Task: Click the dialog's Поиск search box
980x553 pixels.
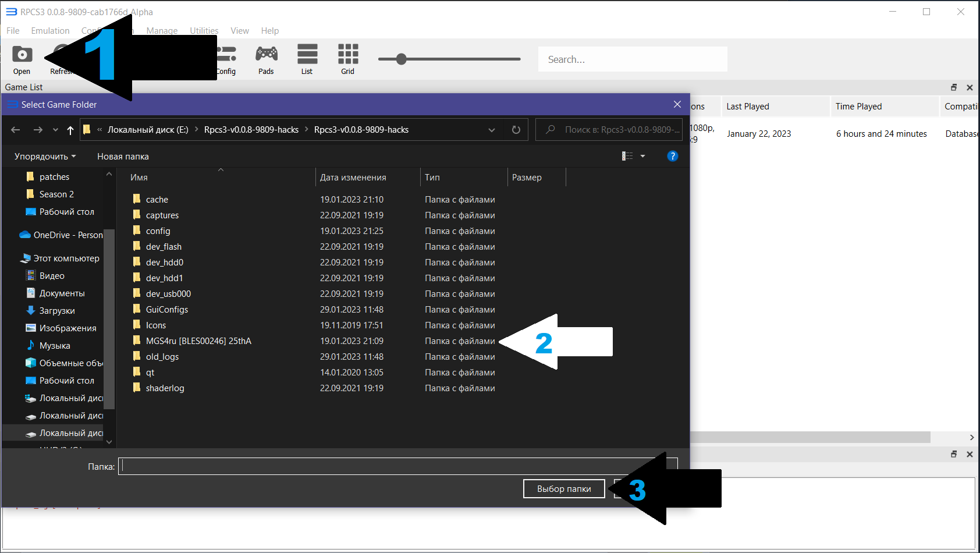Action: click(609, 130)
